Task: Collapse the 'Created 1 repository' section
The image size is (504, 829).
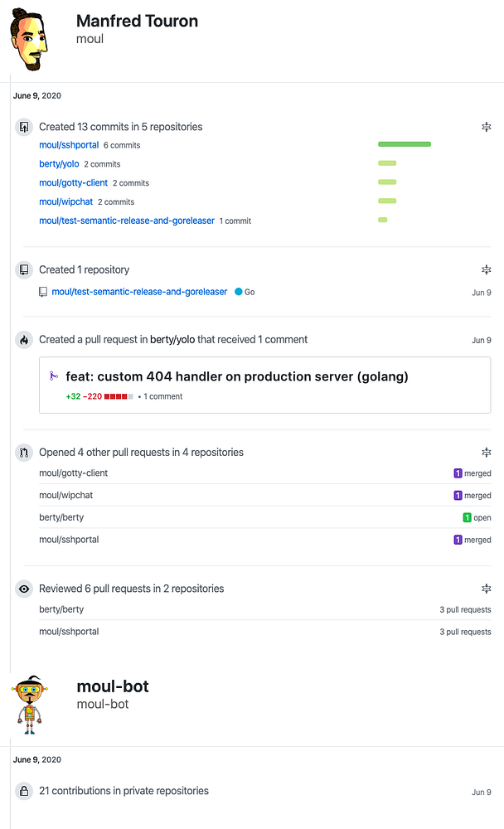Action: coord(487,269)
